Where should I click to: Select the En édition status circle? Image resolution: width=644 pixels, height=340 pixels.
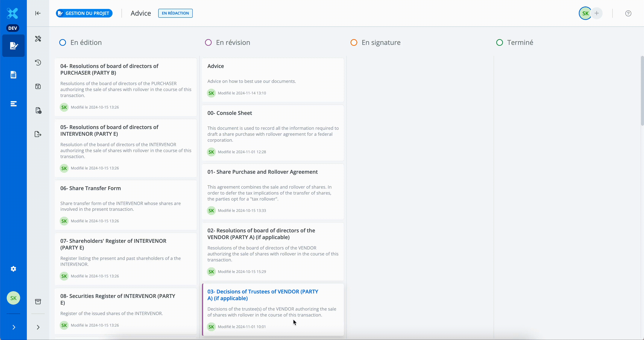[62, 42]
